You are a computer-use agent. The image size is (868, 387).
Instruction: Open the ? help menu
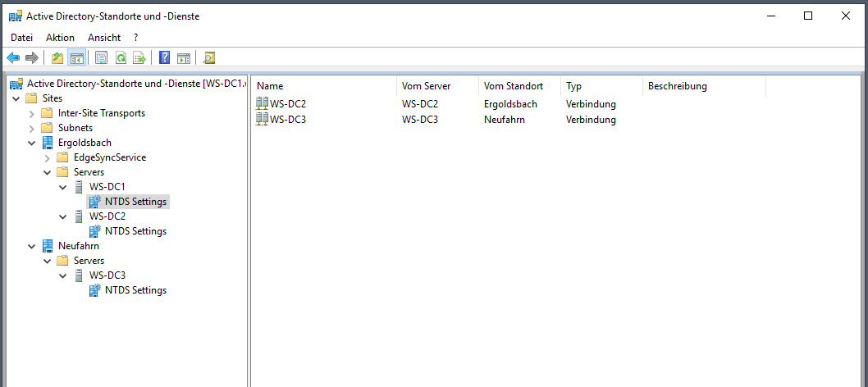pyautogui.click(x=135, y=38)
